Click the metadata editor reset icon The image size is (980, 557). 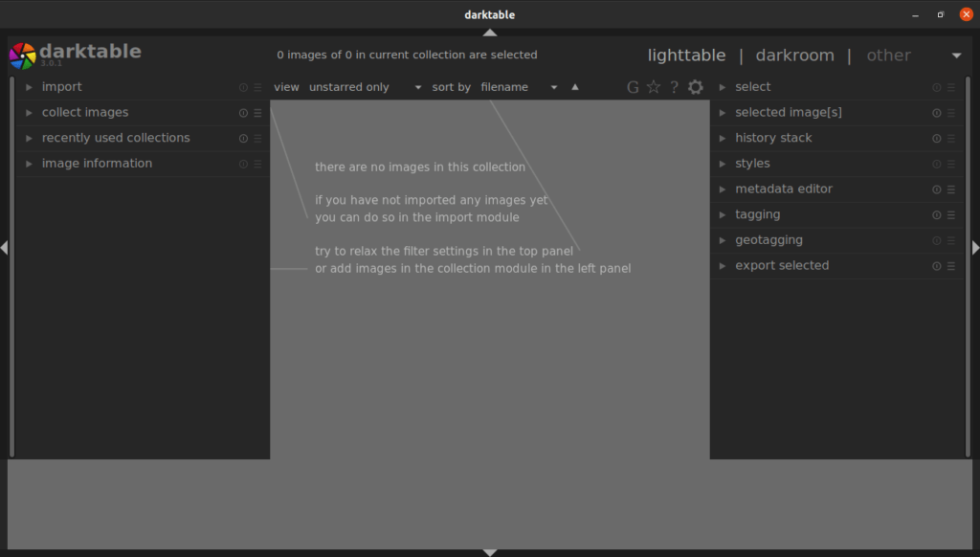tap(936, 189)
